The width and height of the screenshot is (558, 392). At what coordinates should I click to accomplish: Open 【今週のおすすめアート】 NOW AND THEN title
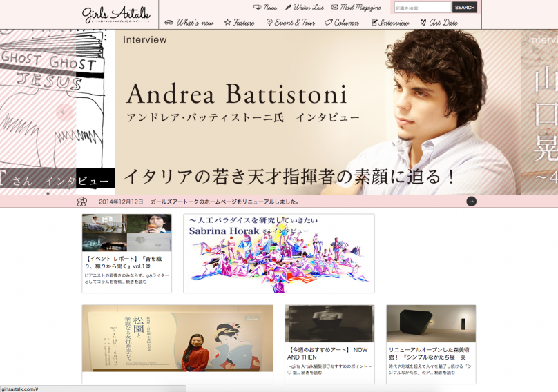pos(327,353)
